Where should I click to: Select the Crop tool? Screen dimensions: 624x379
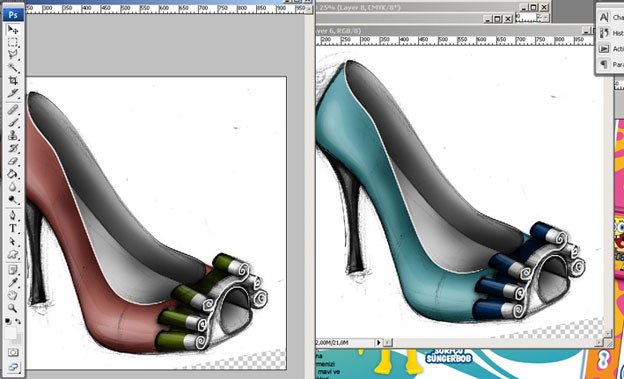pyautogui.click(x=13, y=80)
